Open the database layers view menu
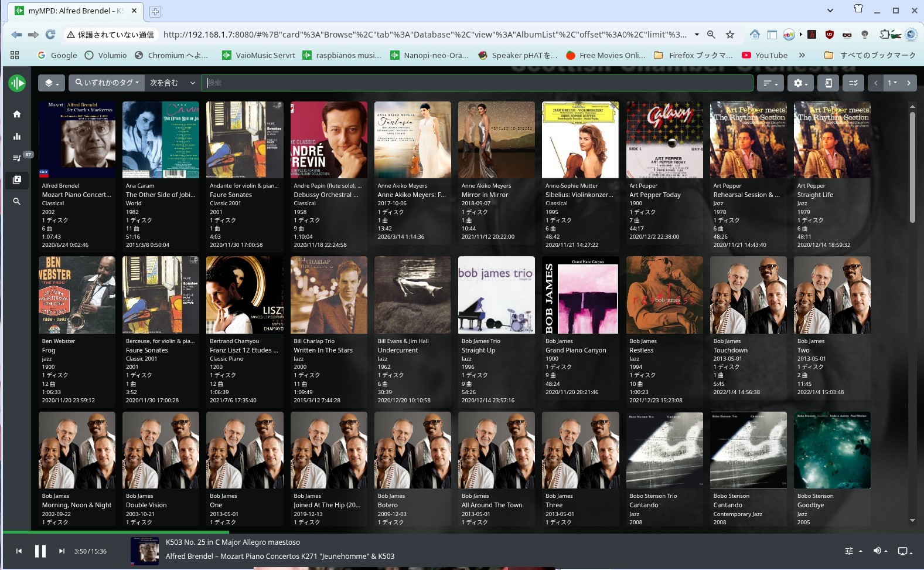This screenshot has height=570, width=924. (52, 83)
